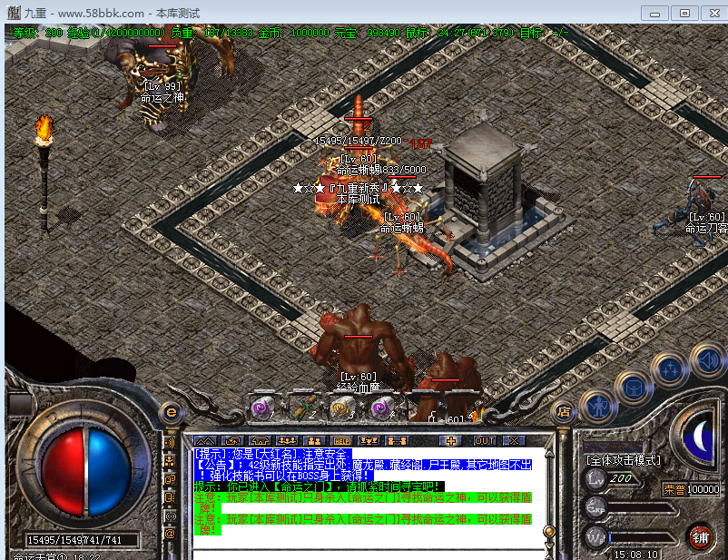Click the red 铺 stall button
The width and height of the screenshot is (728, 560).
pos(700,537)
